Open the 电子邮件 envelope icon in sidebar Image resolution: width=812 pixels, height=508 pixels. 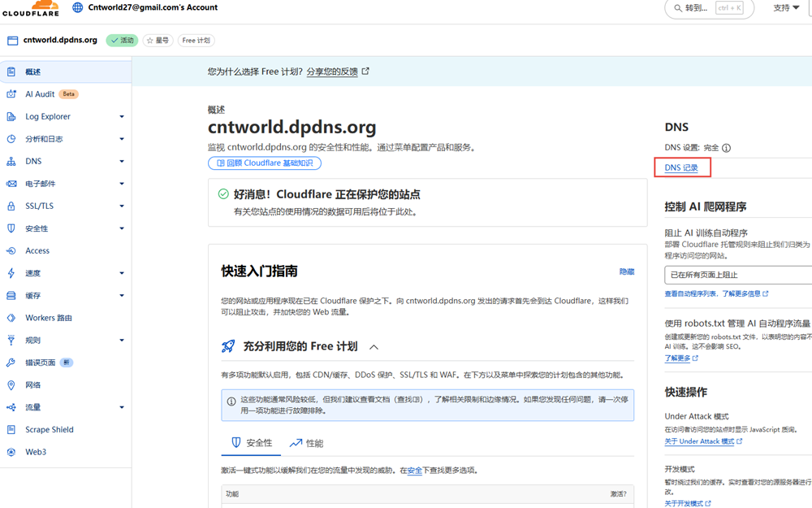(x=11, y=184)
